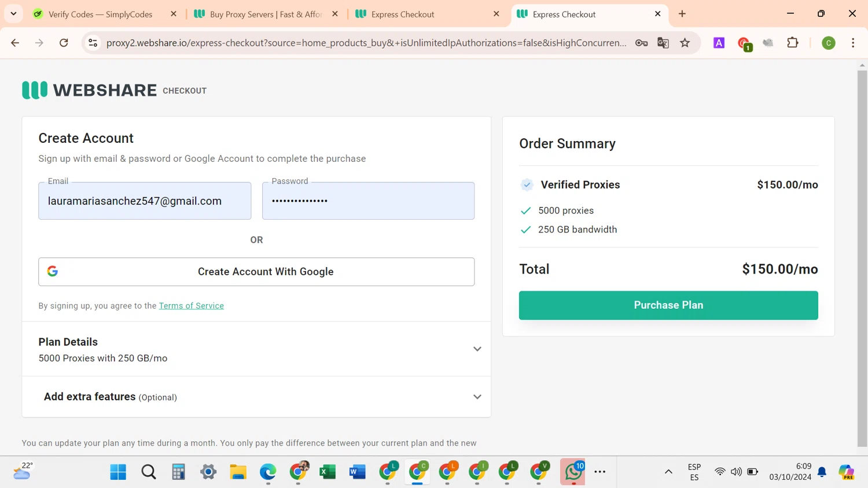The height and width of the screenshot is (488, 868).
Task: Click the Verified Proxies check badge
Action: [x=527, y=184]
